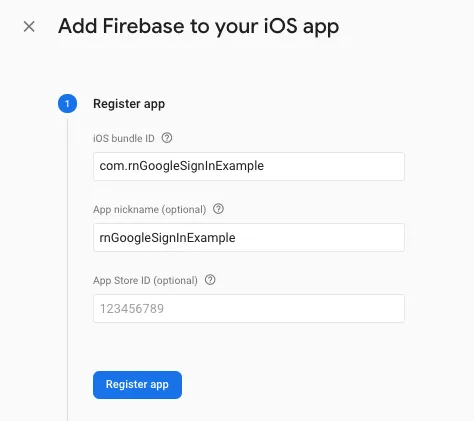The width and height of the screenshot is (474, 421).
Task: Close the Add Firebase setup dialog
Action: click(x=29, y=27)
